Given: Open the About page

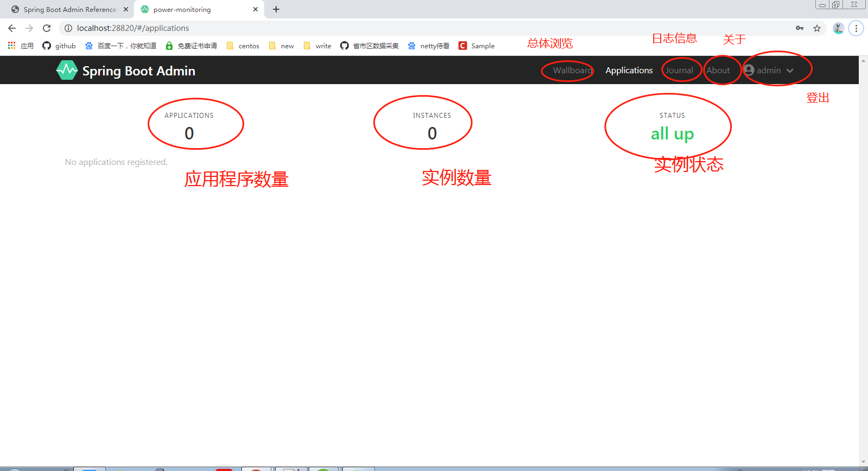Looking at the screenshot, I should pyautogui.click(x=718, y=71).
